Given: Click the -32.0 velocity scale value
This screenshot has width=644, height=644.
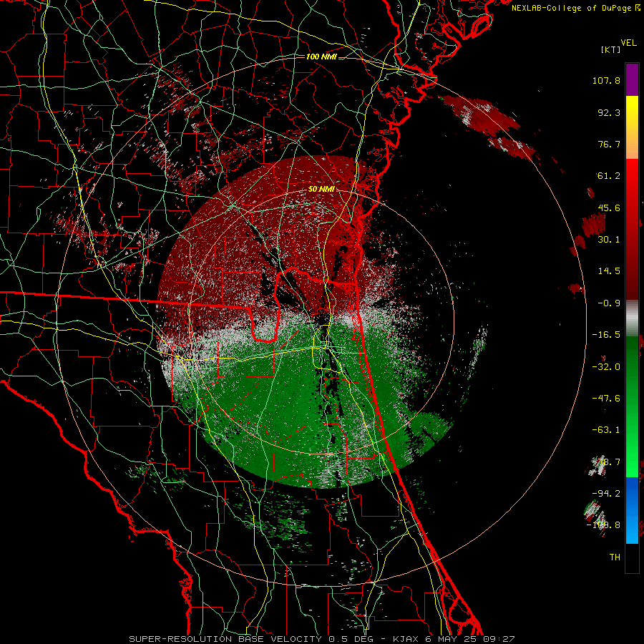Looking at the screenshot, I should coord(606,367).
